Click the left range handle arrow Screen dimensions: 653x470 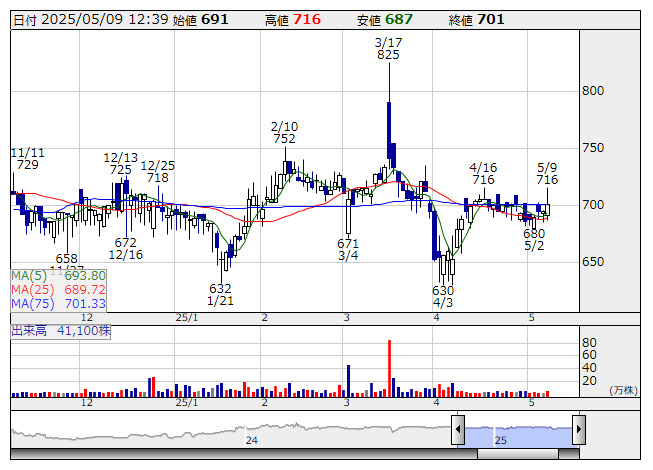tap(458, 429)
